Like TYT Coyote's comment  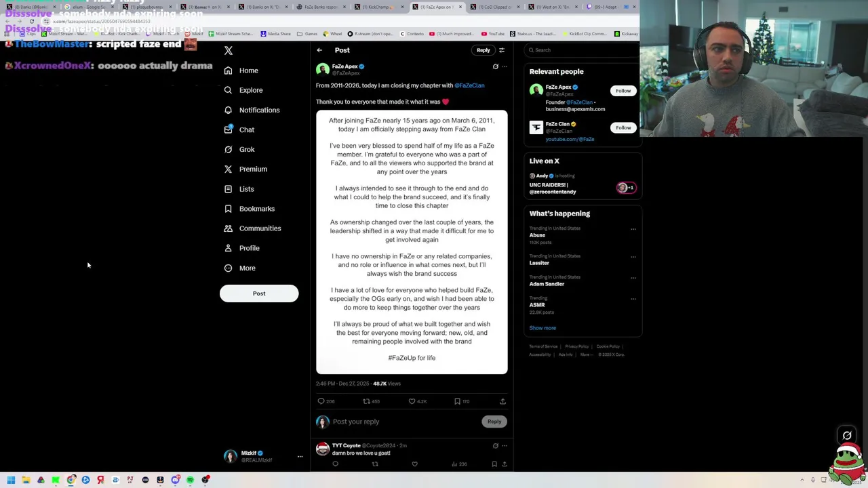tap(414, 464)
